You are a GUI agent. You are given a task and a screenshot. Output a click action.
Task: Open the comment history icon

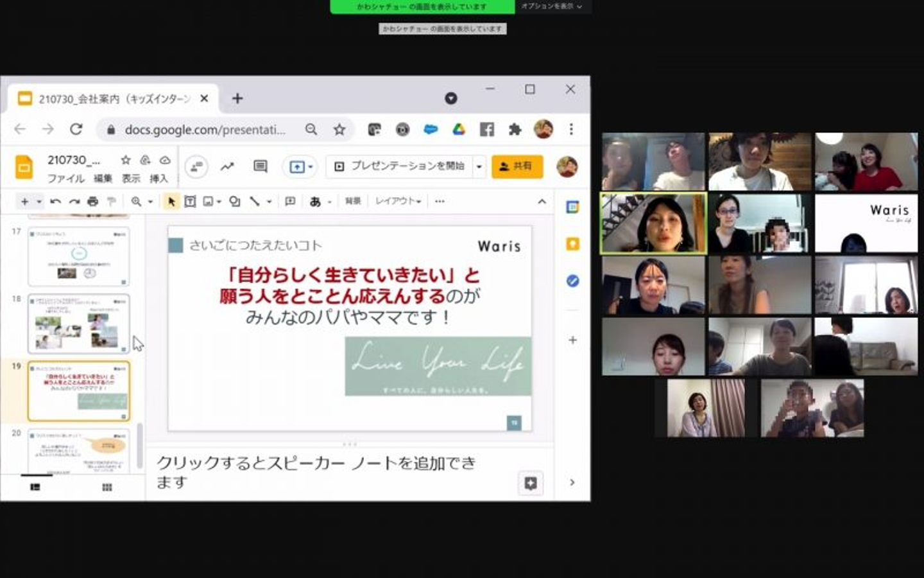pyautogui.click(x=260, y=166)
